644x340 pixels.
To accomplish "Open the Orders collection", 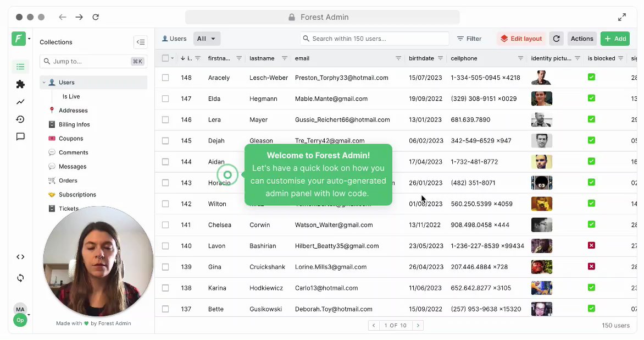I will coord(68,180).
